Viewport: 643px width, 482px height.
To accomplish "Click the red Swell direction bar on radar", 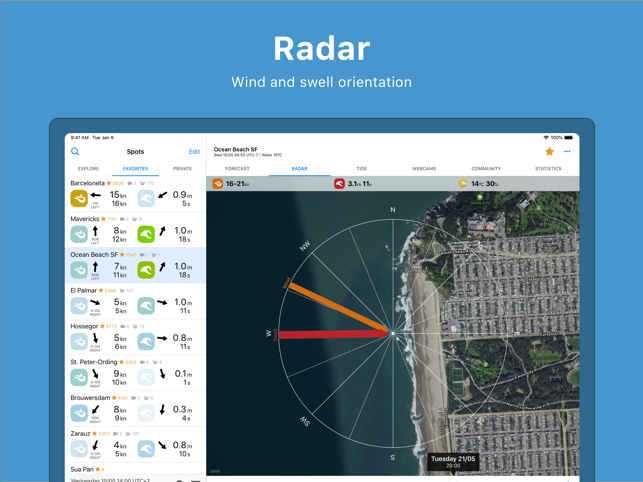I will click(334, 334).
